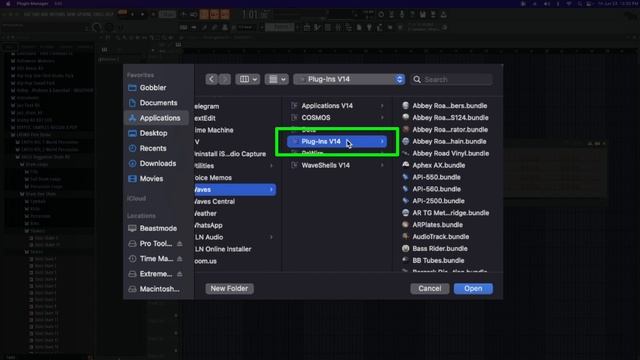Viewport: 640px width, 360px height.
Task: Open the Utilities folder row
Action: [x=235, y=166]
